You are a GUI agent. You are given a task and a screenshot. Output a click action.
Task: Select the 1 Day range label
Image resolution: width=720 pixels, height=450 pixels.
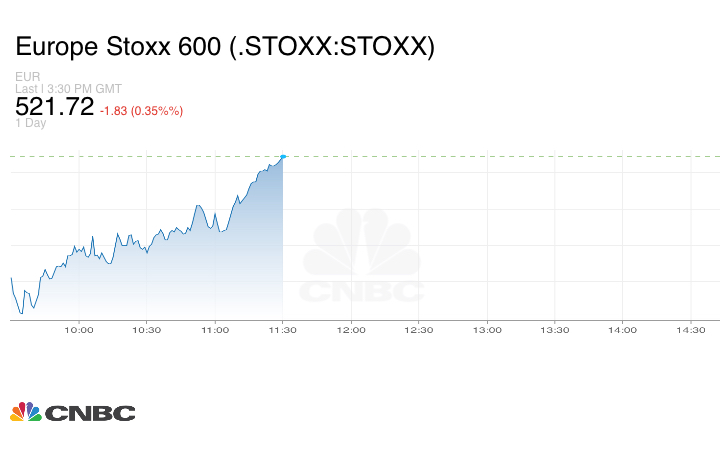point(30,124)
